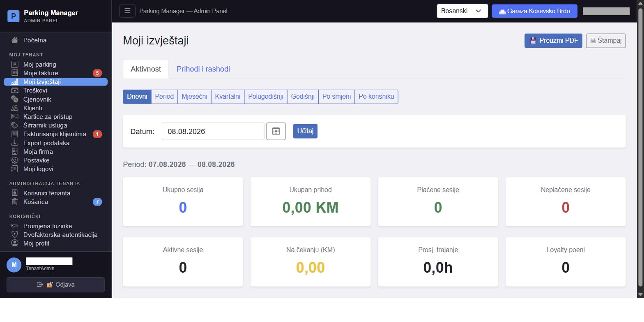Select the Godišnji report range

303,97
